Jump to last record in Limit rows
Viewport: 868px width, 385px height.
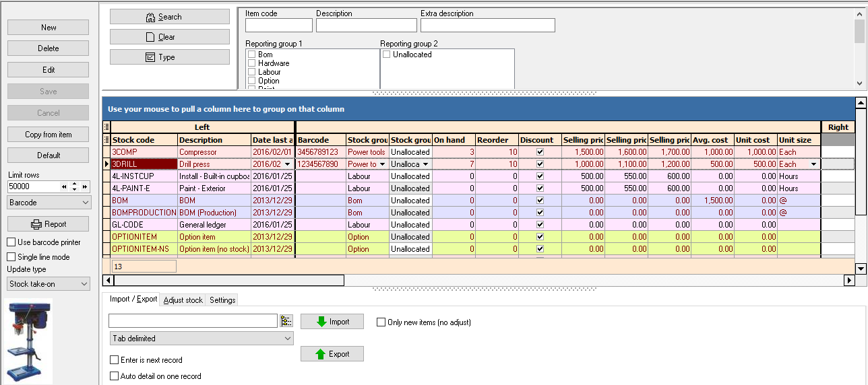(x=84, y=186)
